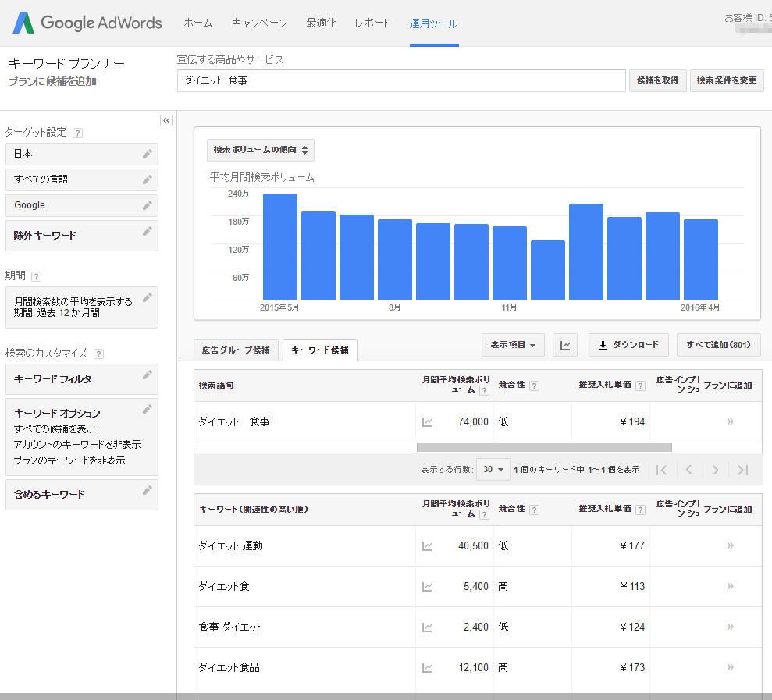Edit the すべての言語 language setting pencil

click(x=147, y=179)
